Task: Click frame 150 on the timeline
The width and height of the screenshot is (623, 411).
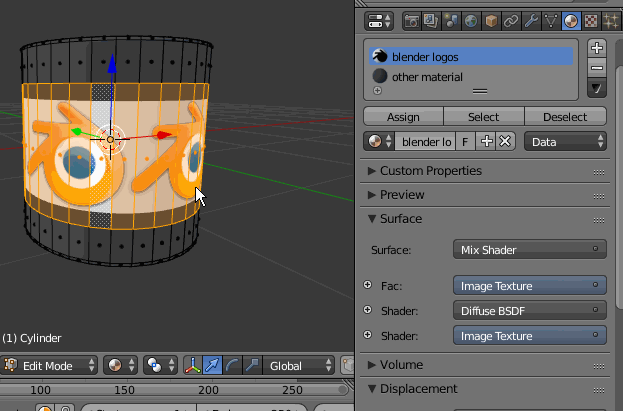Action: [x=124, y=390]
